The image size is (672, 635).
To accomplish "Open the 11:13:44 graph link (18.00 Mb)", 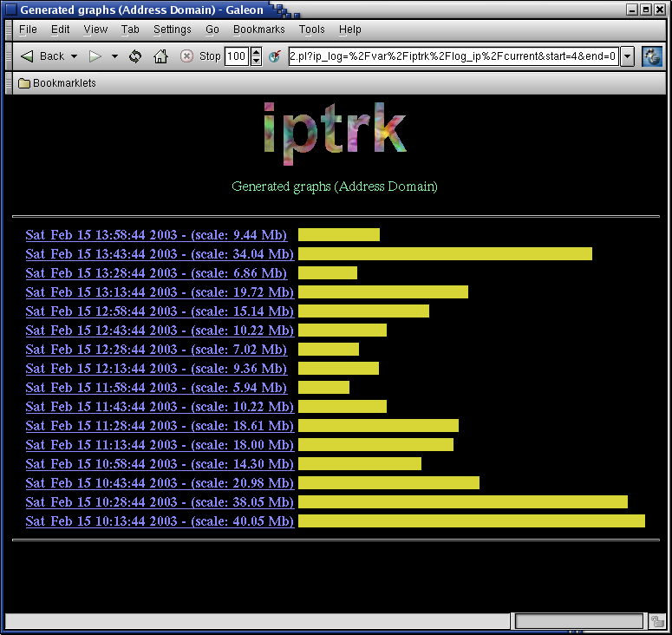I will pyautogui.click(x=160, y=445).
